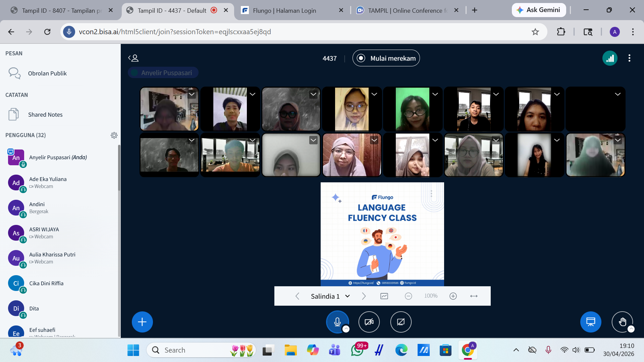Toggle the Share webcam button
This screenshot has height=362, width=644.
click(369, 322)
